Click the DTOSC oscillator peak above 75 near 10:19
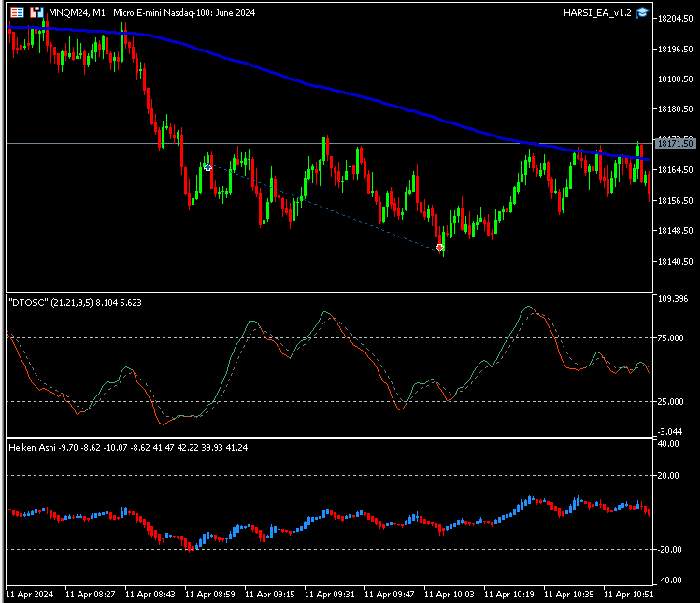This screenshot has height=603, width=700. [529, 307]
